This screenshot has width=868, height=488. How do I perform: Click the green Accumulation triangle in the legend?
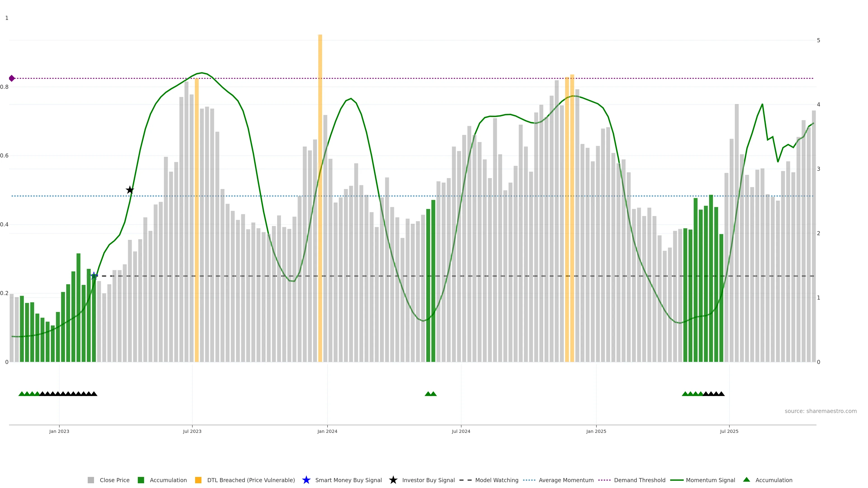(746, 480)
